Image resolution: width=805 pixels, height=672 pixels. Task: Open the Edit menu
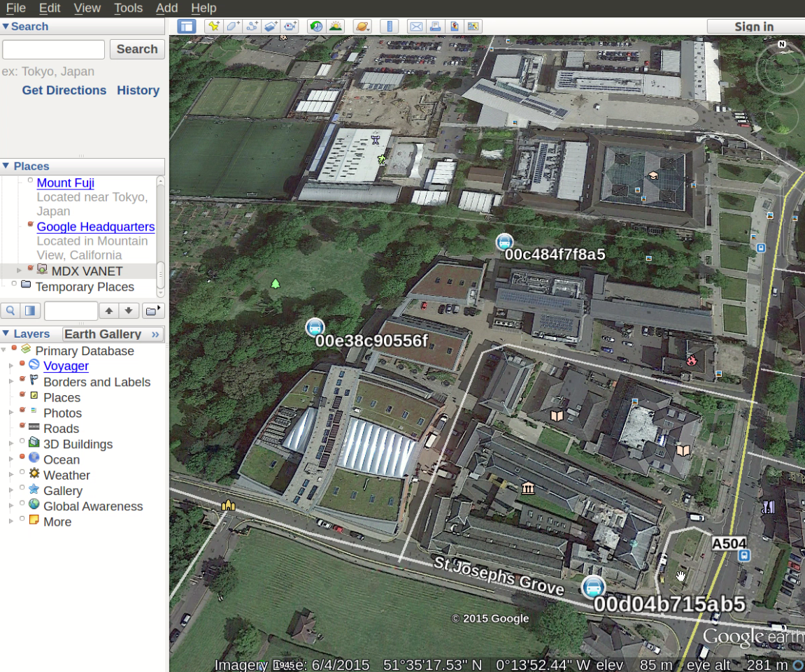point(50,8)
